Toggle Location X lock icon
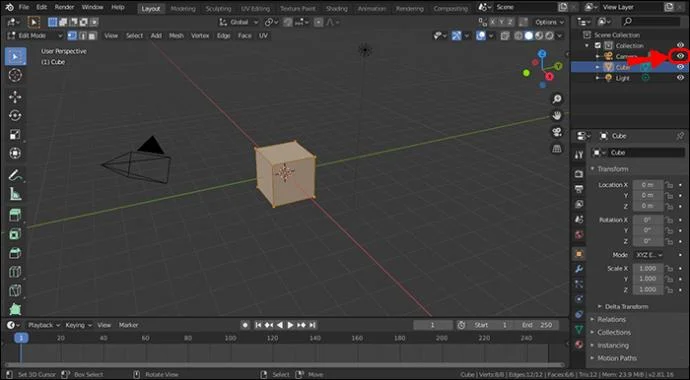The image size is (690, 380). click(669, 185)
